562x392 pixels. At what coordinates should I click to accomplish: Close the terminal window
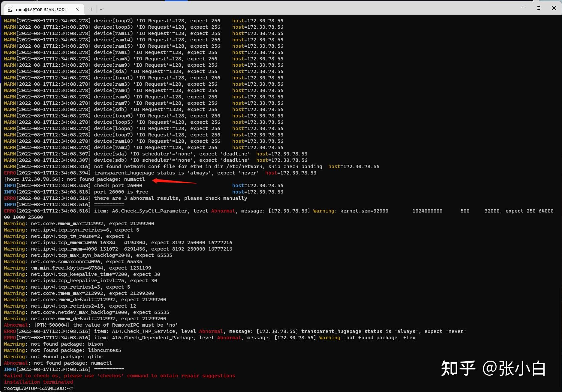[554, 8]
